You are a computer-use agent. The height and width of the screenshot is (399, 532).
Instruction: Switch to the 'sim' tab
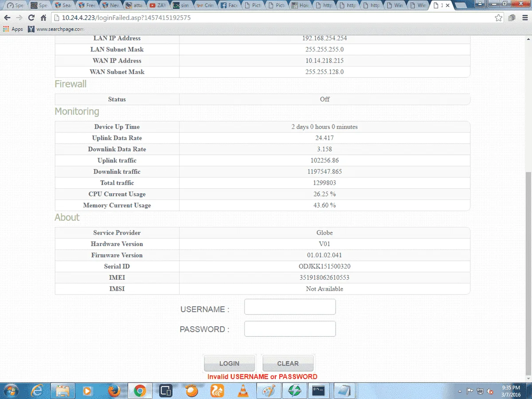point(182,6)
